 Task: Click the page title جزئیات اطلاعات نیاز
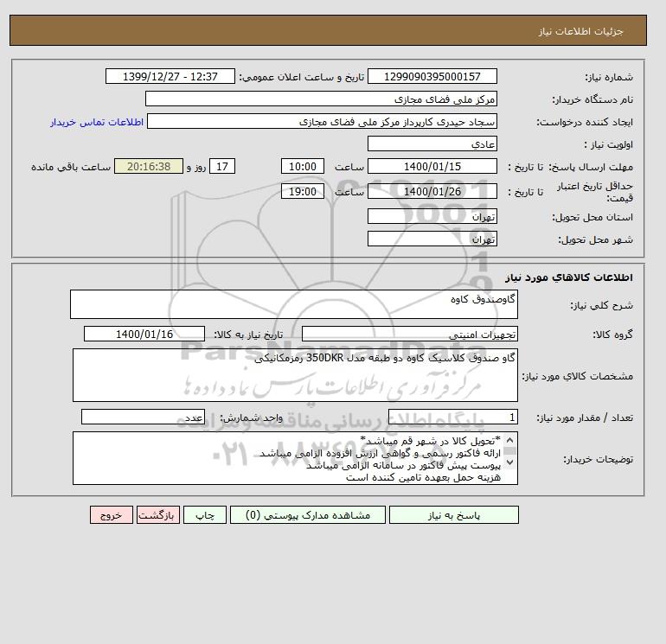coord(581,31)
